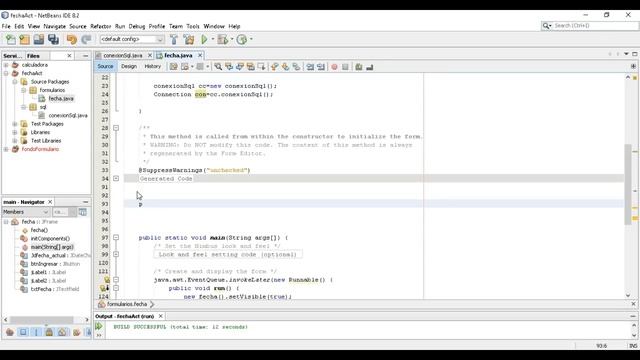Expand the Test Packages node
The image size is (640, 360).
(x=15, y=124)
